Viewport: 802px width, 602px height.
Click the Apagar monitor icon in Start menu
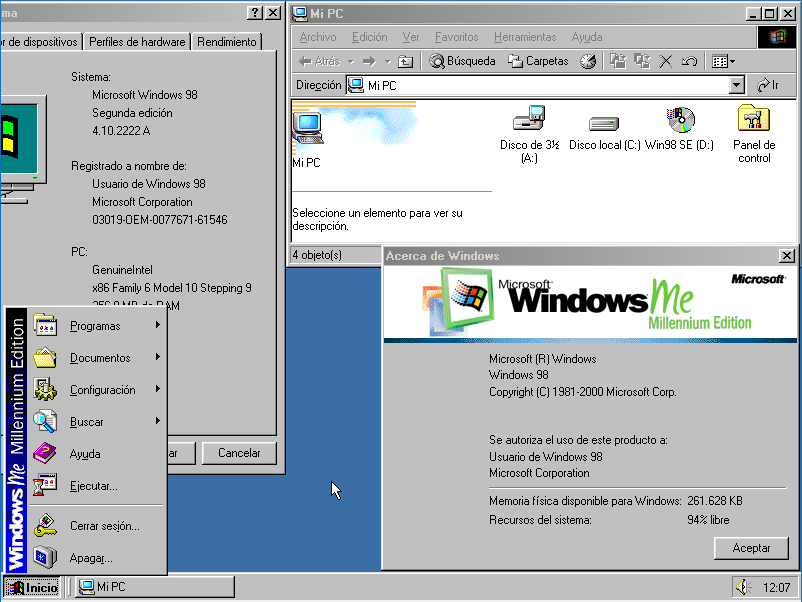click(45, 557)
